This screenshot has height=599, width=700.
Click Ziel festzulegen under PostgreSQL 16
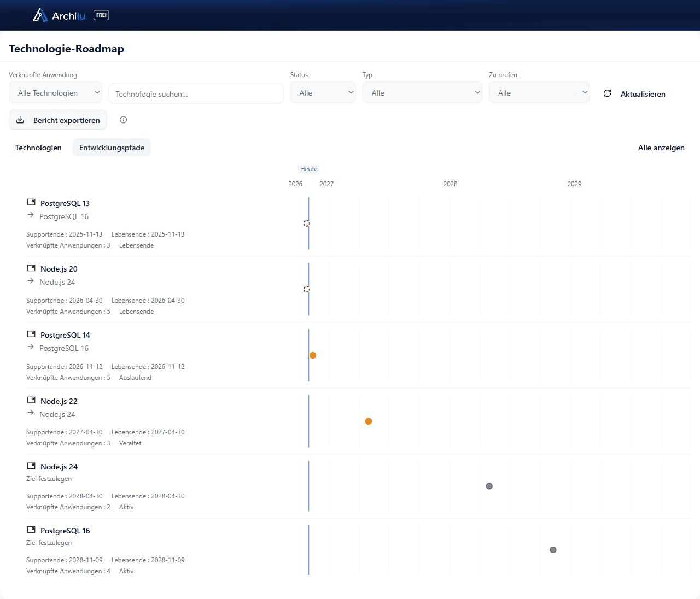[x=49, y=543]
